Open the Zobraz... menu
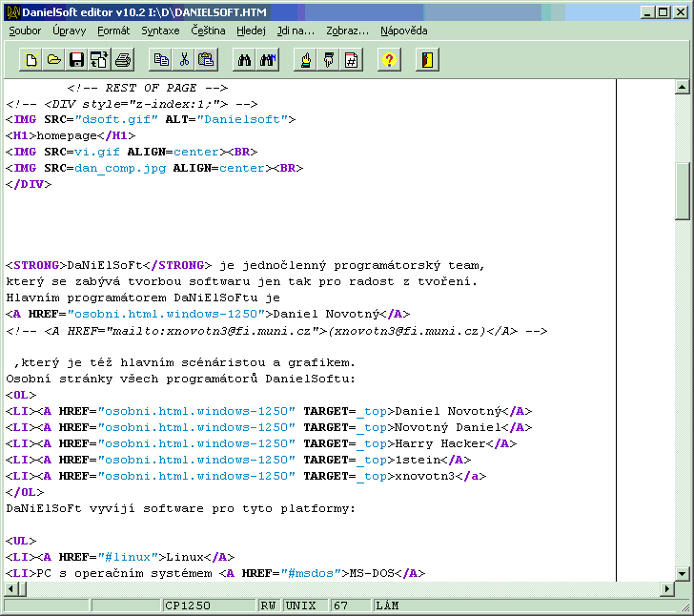 (x=347, y=31)
